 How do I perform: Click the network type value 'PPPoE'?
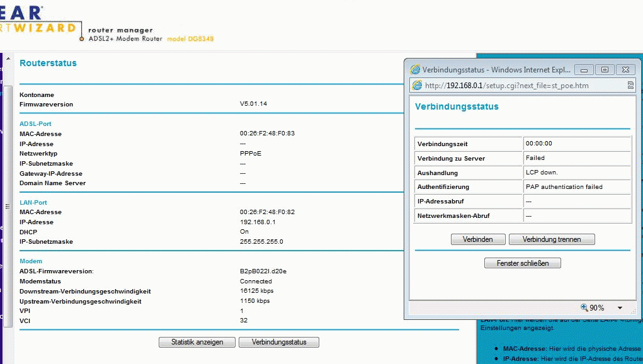tap(251, 153)
